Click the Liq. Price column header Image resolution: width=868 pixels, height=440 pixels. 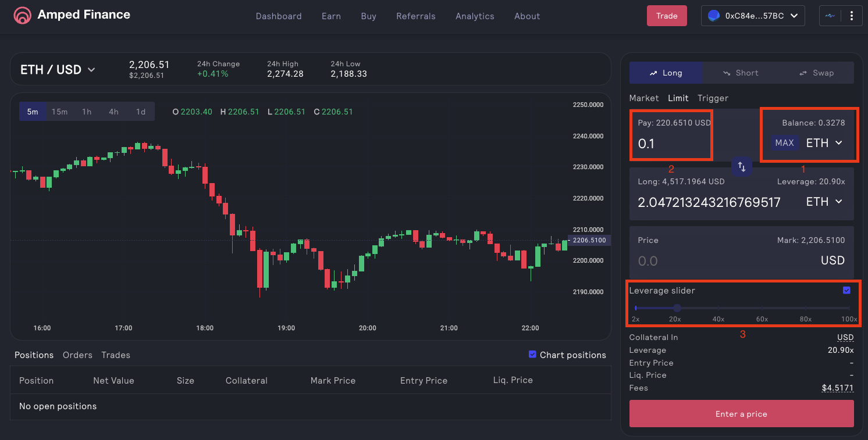click(x=513, y=381)
